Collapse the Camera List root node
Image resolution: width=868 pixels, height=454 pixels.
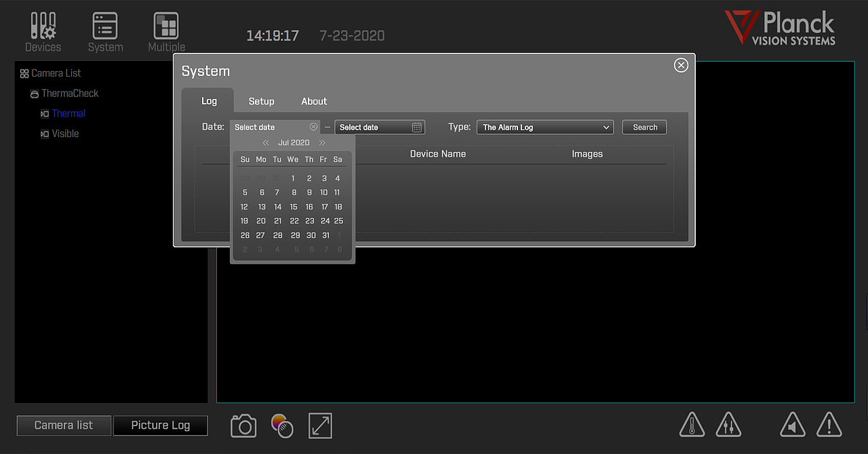[x=24, y=73]
